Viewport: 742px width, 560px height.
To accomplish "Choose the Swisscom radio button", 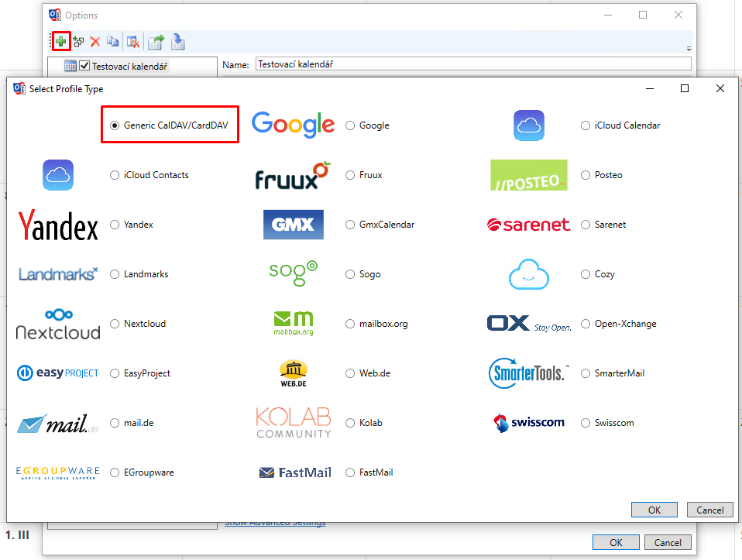I will click(586, 423).
